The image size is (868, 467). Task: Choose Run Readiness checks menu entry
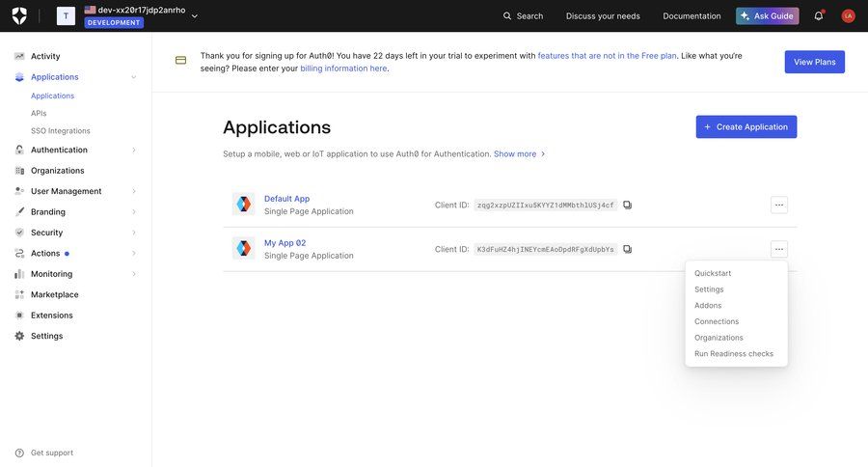736,353
